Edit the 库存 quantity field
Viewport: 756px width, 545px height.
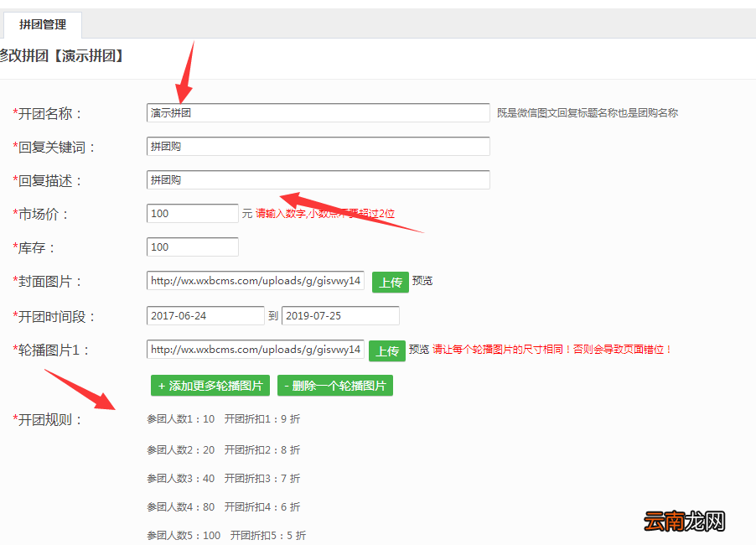pyautogui.click(x=193, y=247)
